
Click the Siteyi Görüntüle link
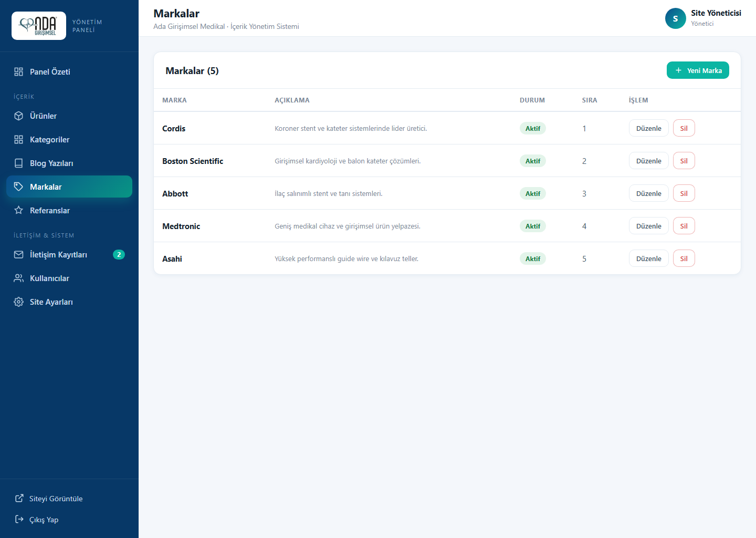click(69, 499)
